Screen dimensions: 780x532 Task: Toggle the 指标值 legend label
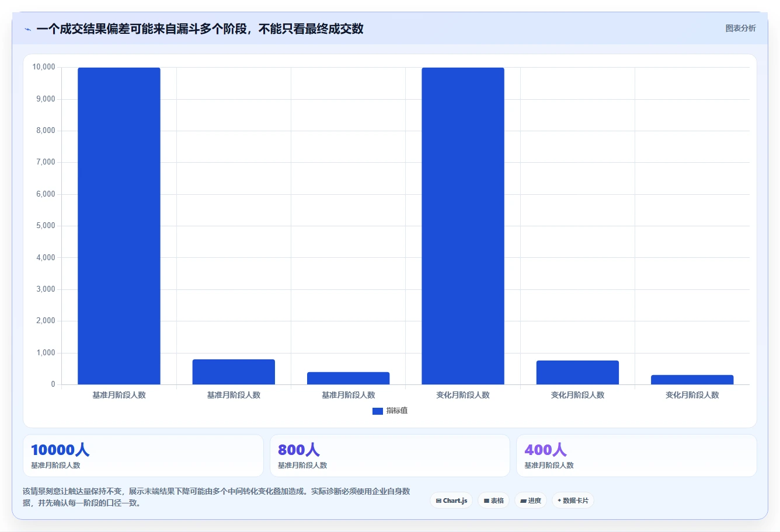coord(397,411)
